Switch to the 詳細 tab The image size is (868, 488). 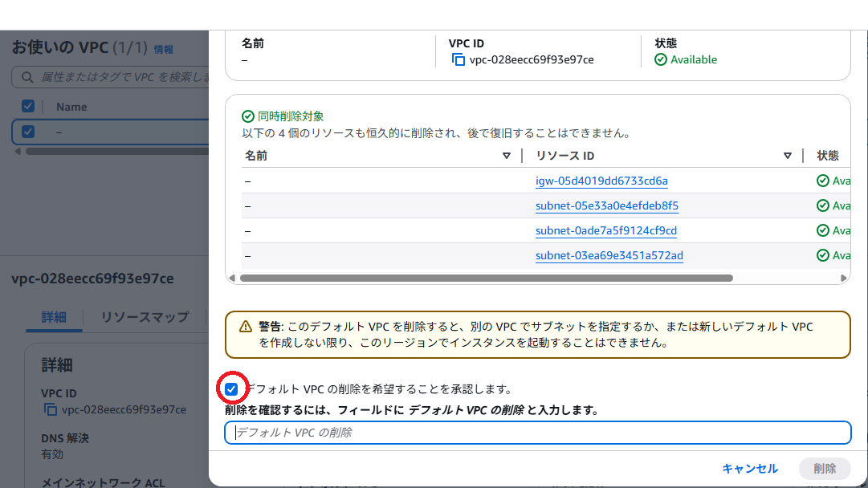[x=54, y=317]
